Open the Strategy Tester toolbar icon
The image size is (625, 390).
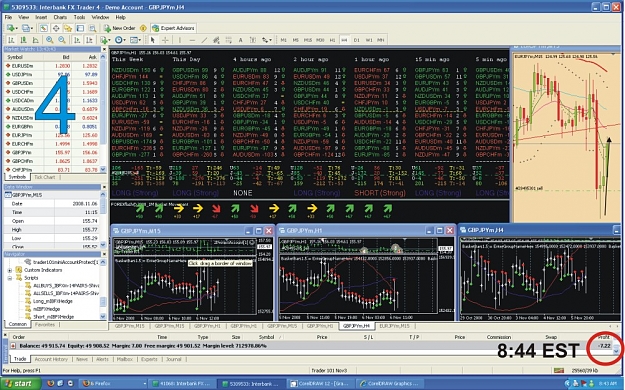click(x=92, y=28)
